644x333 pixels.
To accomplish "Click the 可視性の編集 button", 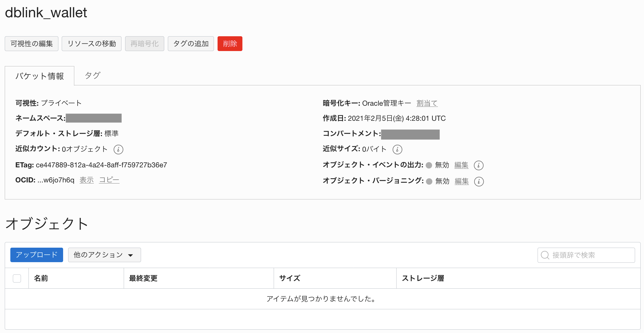I will pyautogui.click(x=31, y=44).
